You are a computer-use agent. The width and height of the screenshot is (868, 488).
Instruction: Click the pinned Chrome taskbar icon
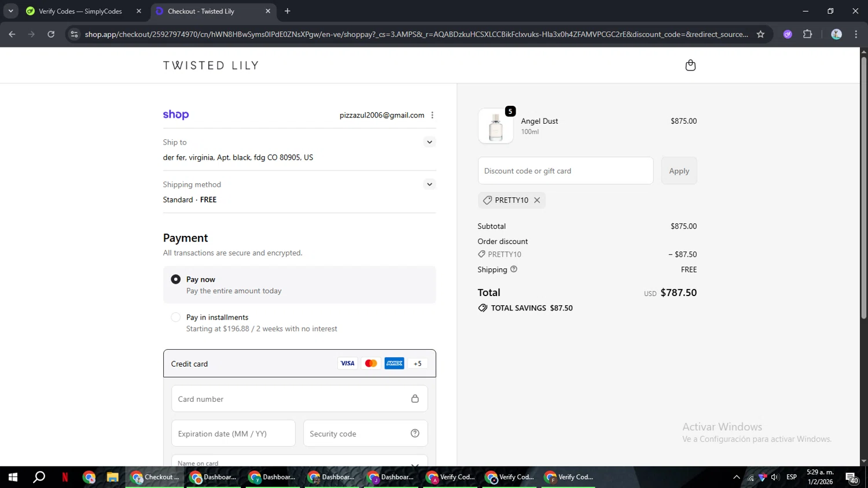[x=89, y=477]
